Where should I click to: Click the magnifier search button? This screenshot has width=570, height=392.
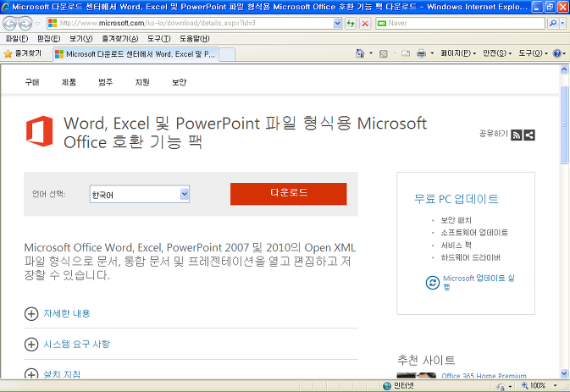coord(553,23)
